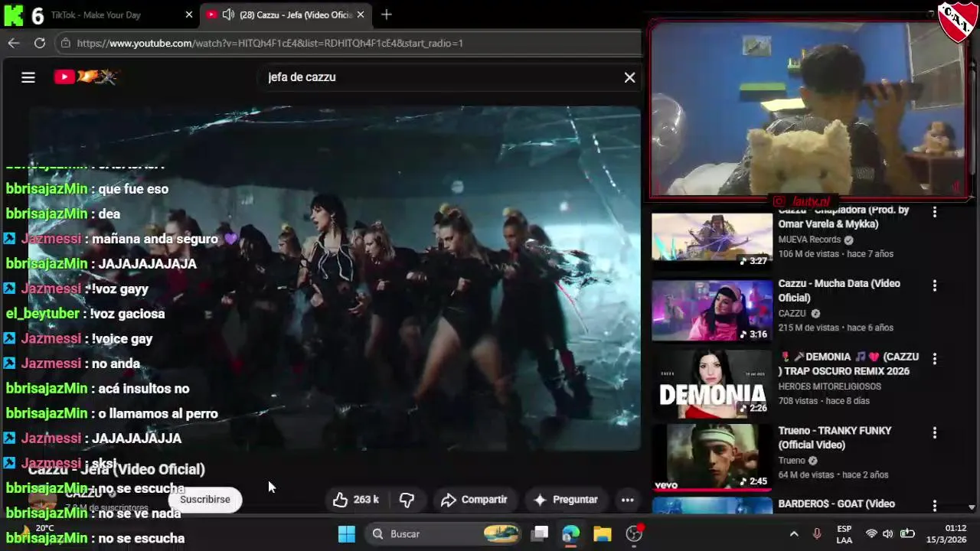Screen dimensions: 980x551
Task: Click the music video player area
Action: pos(335,279)
